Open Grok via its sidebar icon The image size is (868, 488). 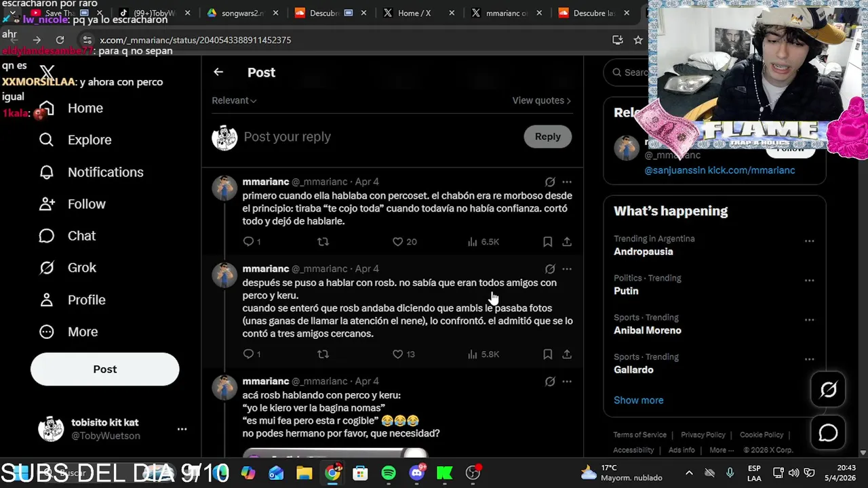[46, 268]
